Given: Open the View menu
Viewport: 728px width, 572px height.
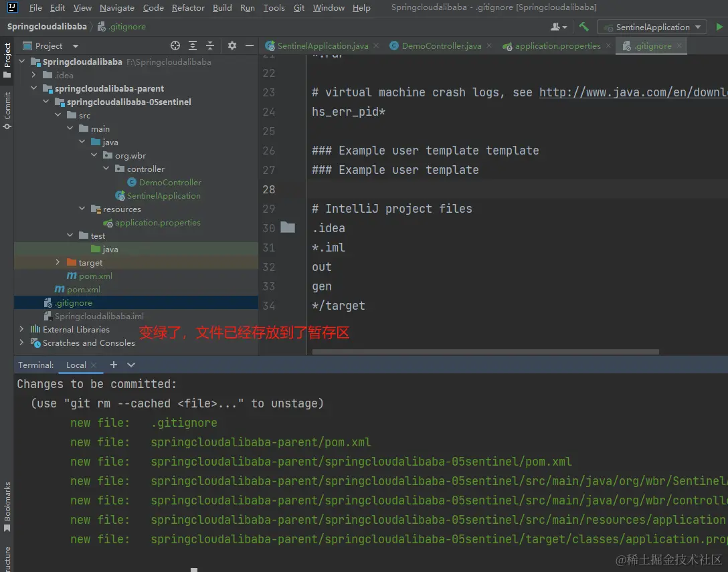Looking at the screenshot, I should tap(82, 7).
